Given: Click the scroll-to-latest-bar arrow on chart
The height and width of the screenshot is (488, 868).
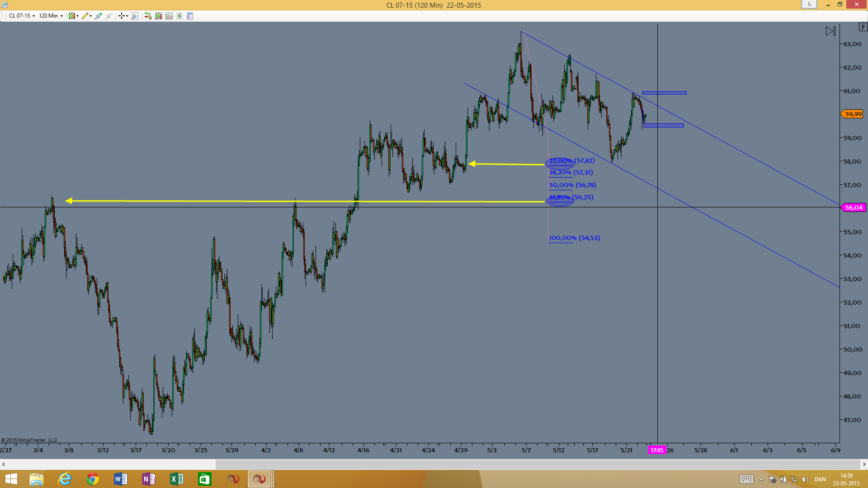Looking at the screenshot, I should [830, 31].
